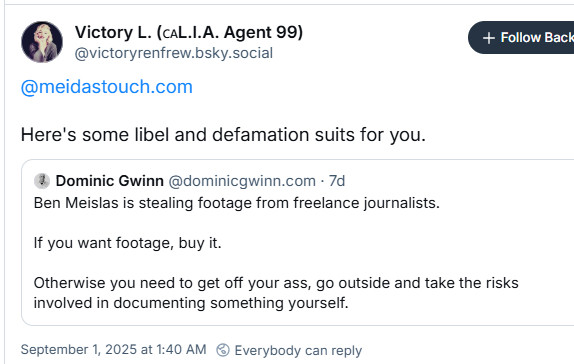Open Victory L.'s profile avatar
The image size is (574, 364).
(x=42, y=42)
